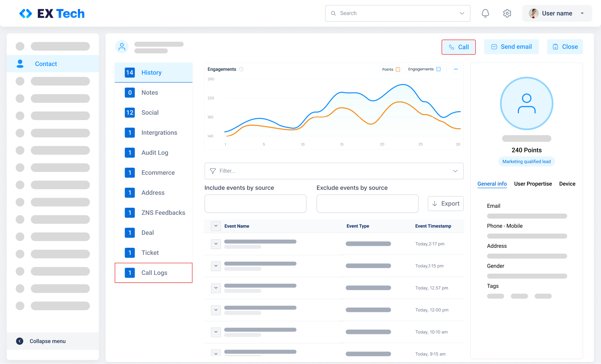
Task: Click the Export button
Action: (445, 204)
